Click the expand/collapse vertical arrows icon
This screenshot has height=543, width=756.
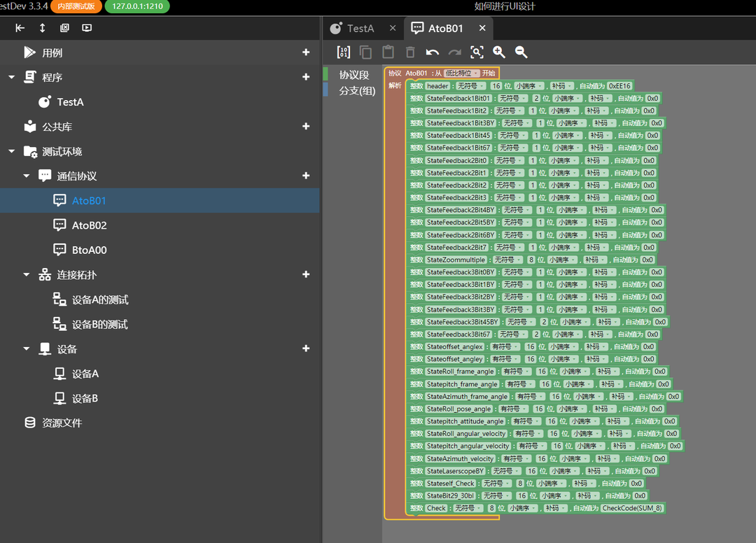coord(43,28)
